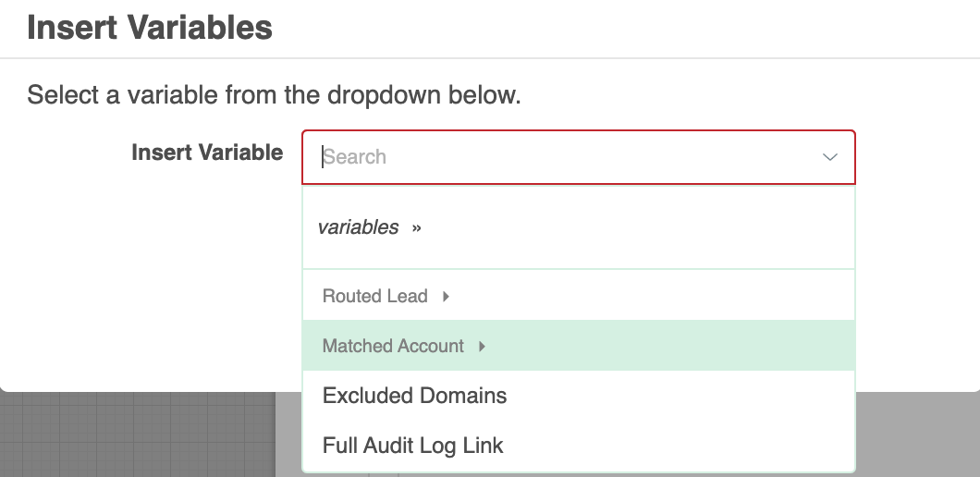980x477 pixels.
Task: Click the variables breadcrumb root
Action: tap(358, 226)
